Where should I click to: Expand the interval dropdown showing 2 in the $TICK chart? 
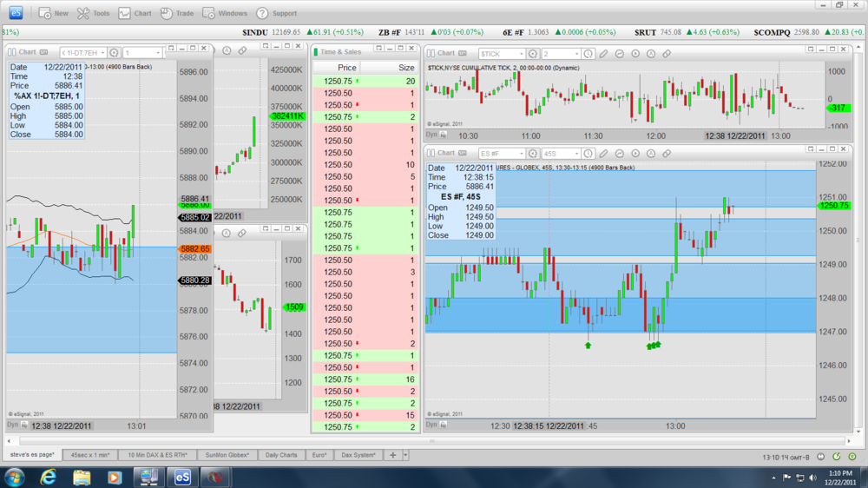(x=576, y=54)
